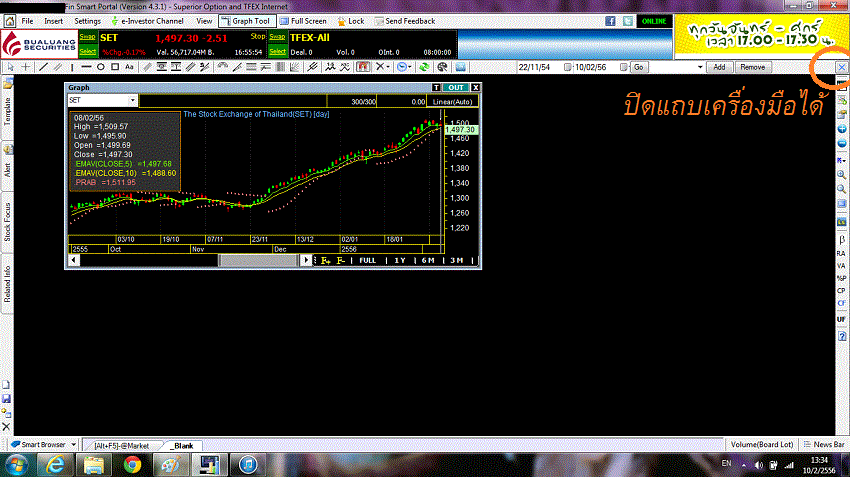850x477 pixels.
Task: Open the blue clock period dropdown
Action: pos(404,67)
